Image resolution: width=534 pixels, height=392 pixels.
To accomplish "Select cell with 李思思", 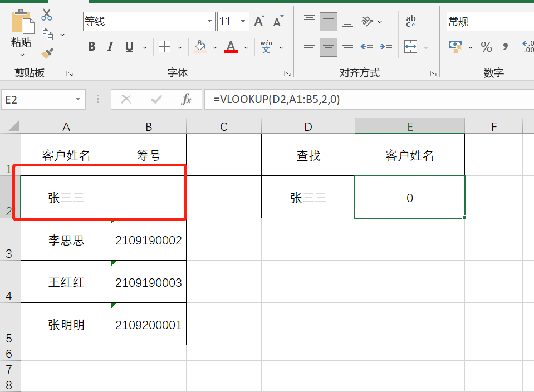I will (66, 240).
